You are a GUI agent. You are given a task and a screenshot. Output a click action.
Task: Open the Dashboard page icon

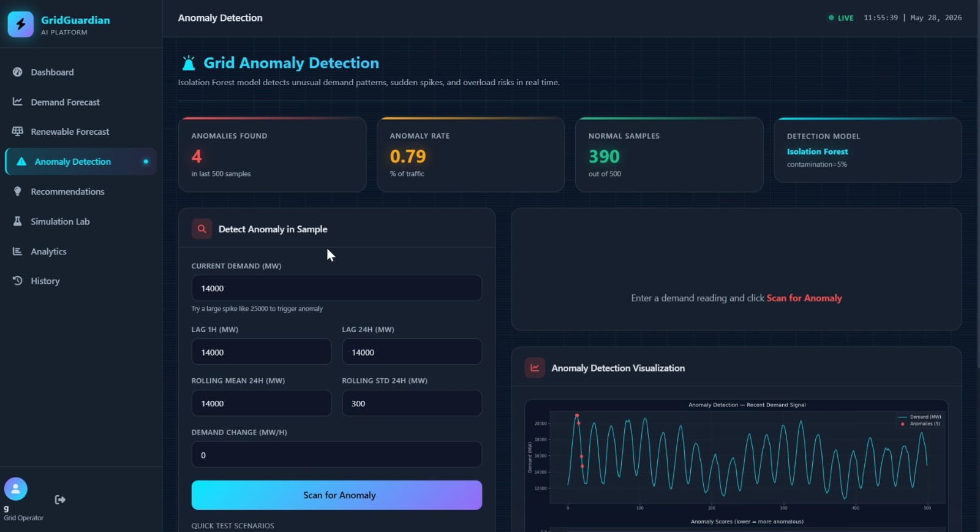[x=18, y=72]
